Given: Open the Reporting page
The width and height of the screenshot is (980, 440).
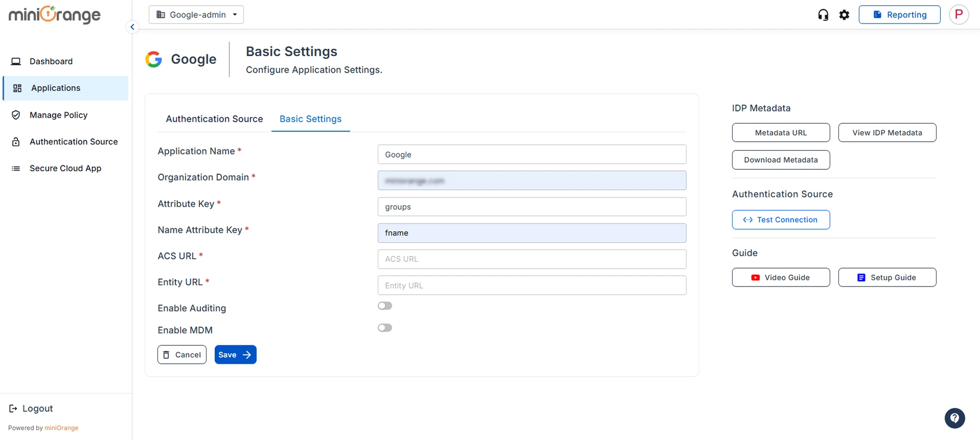Looking at the screenshot, I should pyautogui.click(x=900, y=14).
